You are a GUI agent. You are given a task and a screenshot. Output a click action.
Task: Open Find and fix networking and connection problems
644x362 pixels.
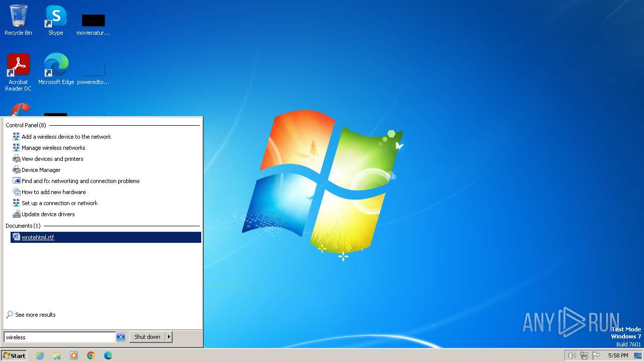(x=106, y=181)
